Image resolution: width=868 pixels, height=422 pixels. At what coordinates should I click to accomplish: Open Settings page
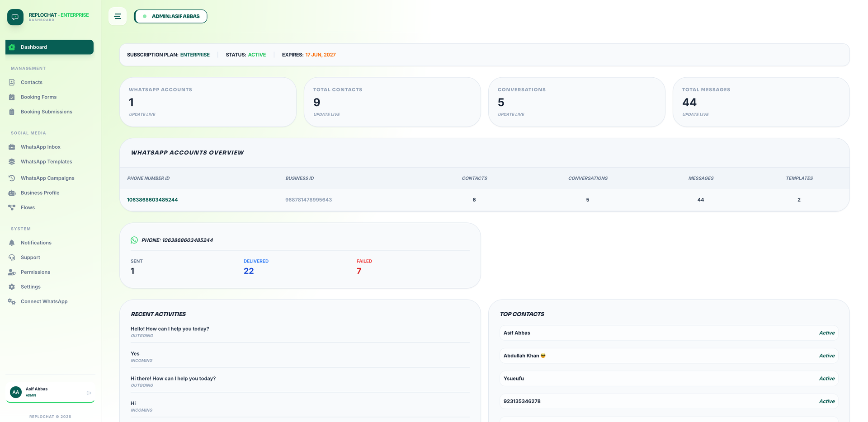pyautogui.click(x=49, y=287)
